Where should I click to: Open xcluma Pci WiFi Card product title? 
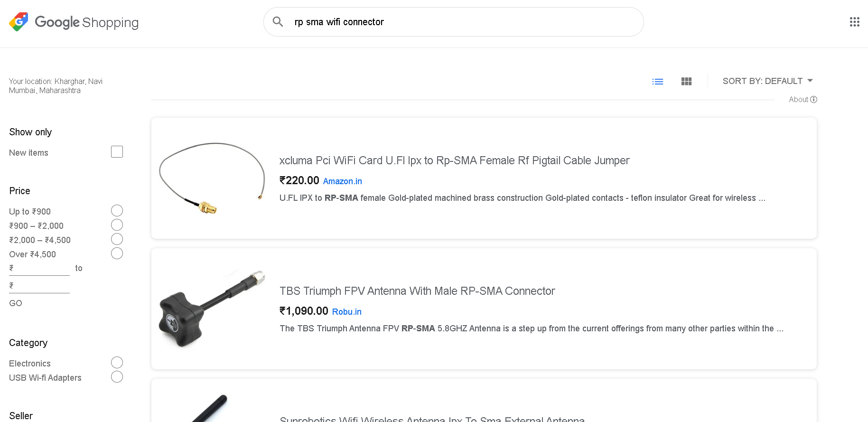click(454, 160)
